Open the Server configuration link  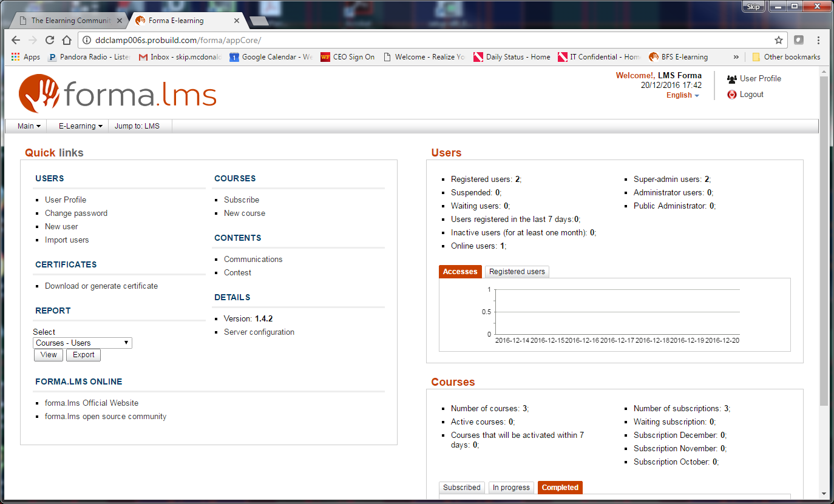pyautogui.click(x=259, y=332)
